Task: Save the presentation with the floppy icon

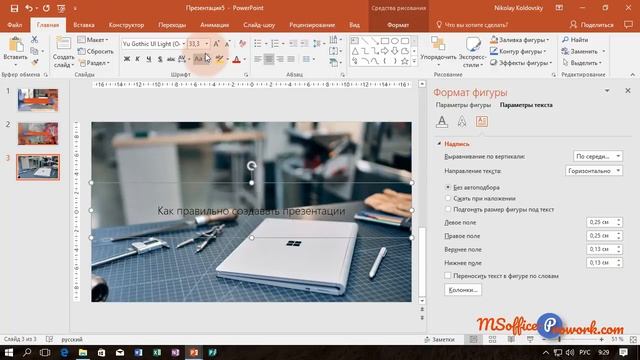Action: tap(14, 8)
